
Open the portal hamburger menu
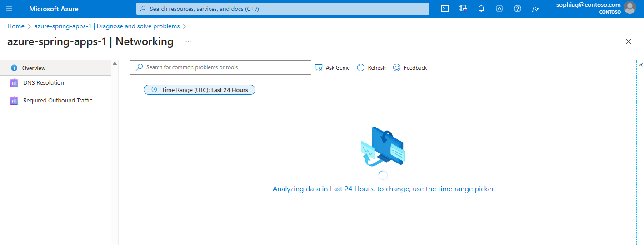click(9, 9)
